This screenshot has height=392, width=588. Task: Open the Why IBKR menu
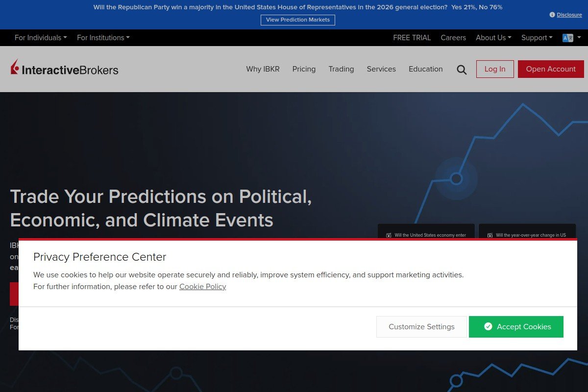tap(263, 69)
